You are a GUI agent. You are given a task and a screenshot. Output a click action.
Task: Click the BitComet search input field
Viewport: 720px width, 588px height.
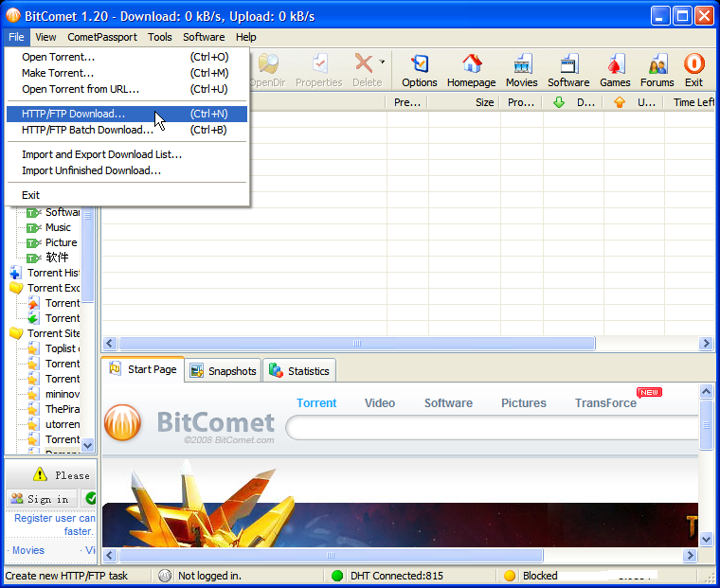tap(493, 428)
